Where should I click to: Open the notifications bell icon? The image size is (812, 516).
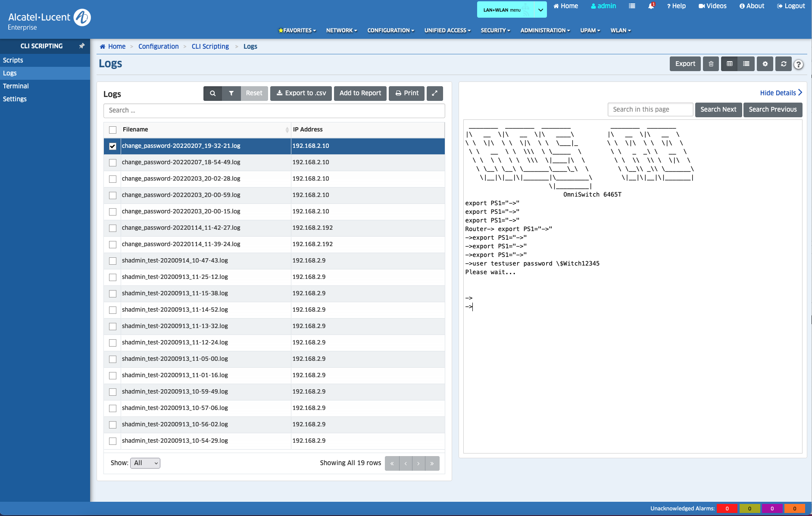651,6
